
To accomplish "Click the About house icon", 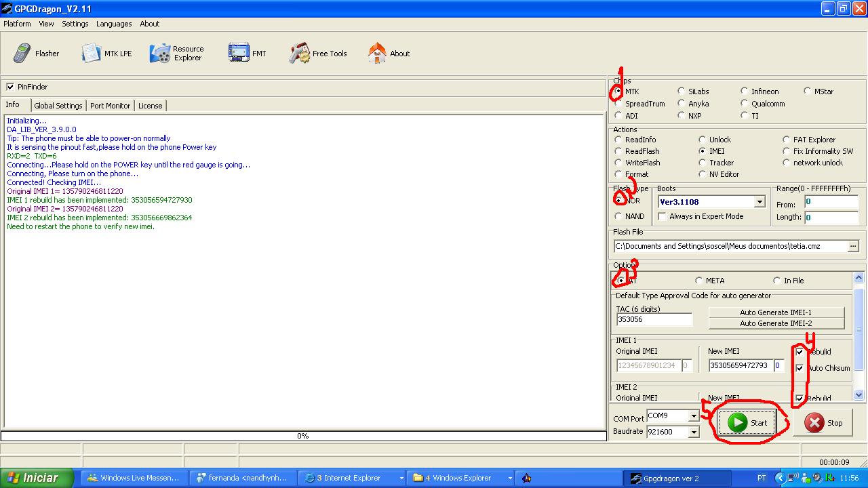I will (x=377, y=53).
